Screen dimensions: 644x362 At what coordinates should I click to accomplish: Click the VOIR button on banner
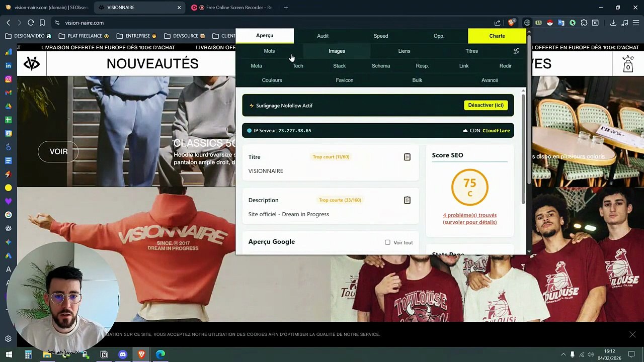[58, 151]
